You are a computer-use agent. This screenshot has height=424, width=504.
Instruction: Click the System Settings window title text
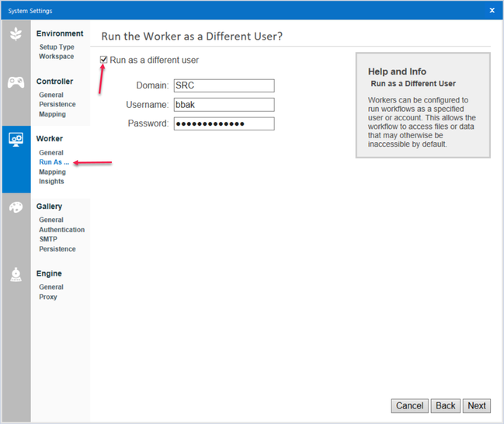tap(30, 11)
